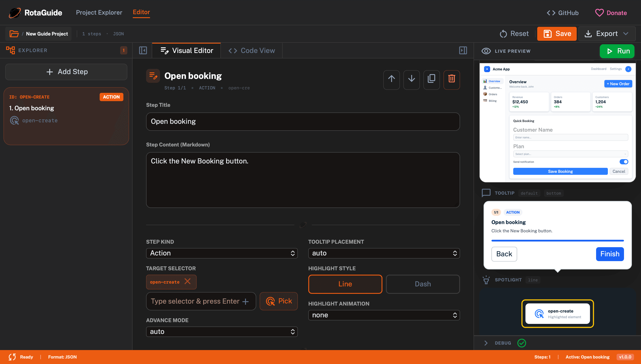This screenshot has height=364, width=641.
Task: Switch to the Code View tab
Action: [252, 51]
